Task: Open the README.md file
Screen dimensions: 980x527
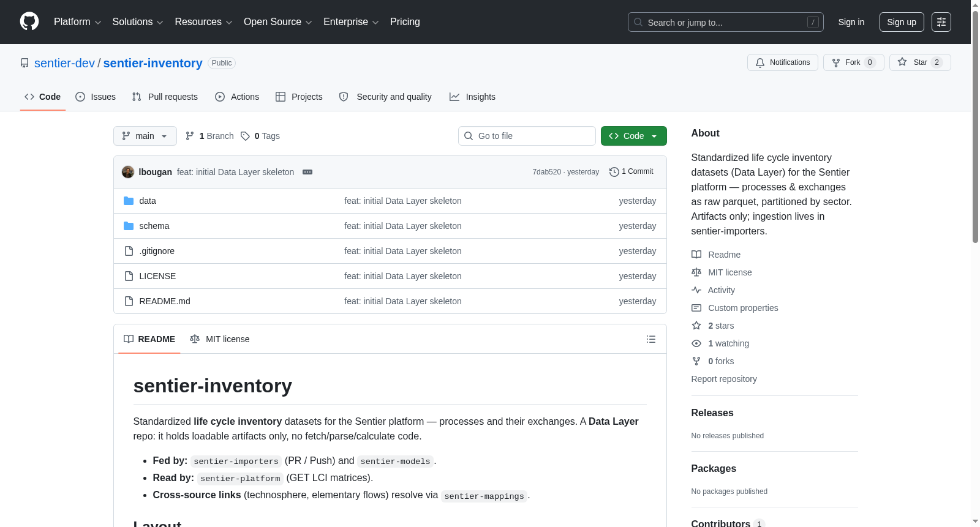Action: pyautogui.click(x=165, y=301)
